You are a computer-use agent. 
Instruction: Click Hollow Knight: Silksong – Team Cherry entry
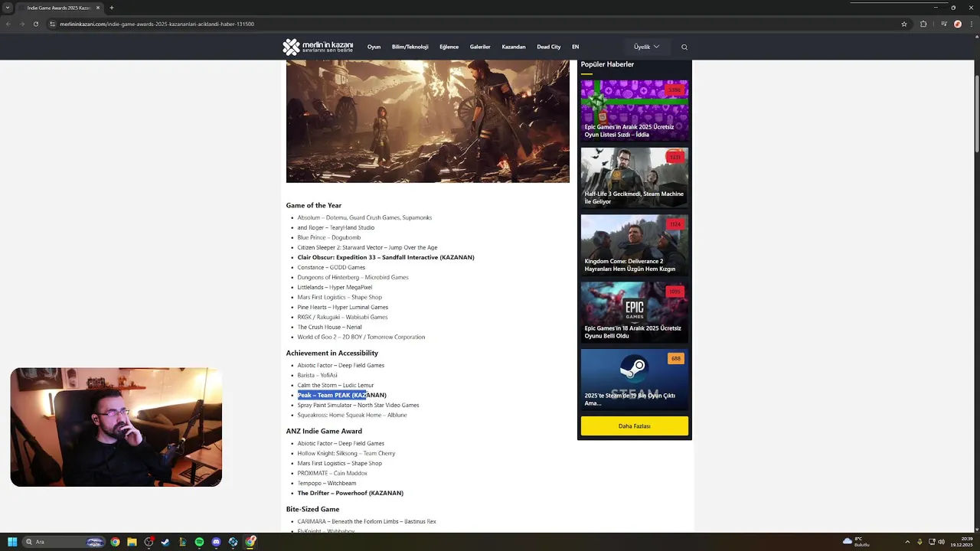pos(346,453)
